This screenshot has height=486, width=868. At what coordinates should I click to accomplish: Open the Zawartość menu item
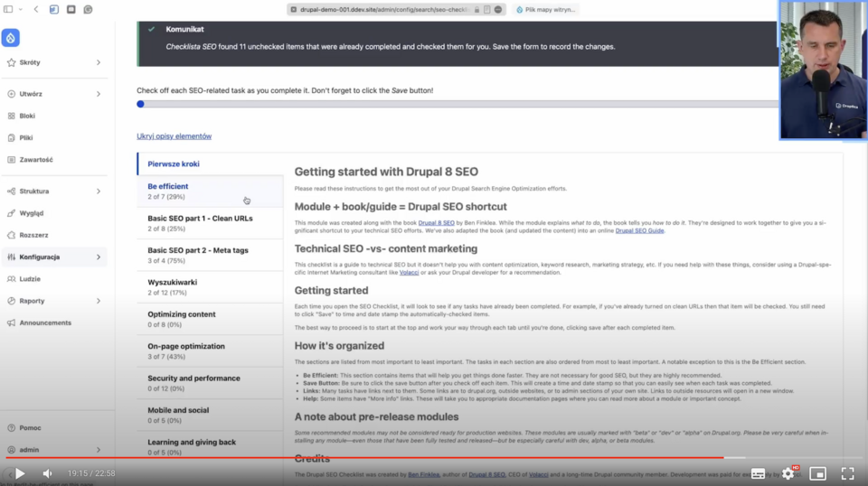[x=36, y=160]
